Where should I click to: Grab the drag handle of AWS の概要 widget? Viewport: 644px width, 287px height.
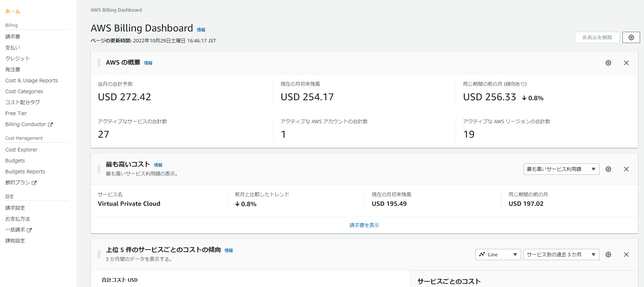99,63
